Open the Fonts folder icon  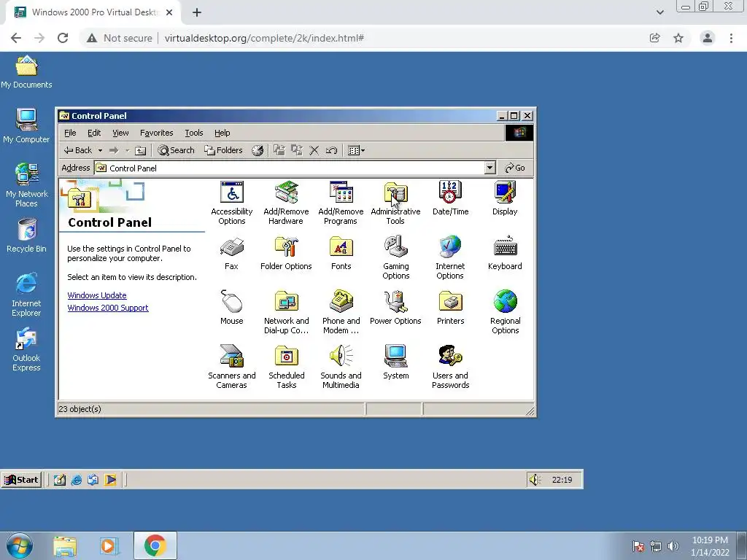[x=341, y=253]
